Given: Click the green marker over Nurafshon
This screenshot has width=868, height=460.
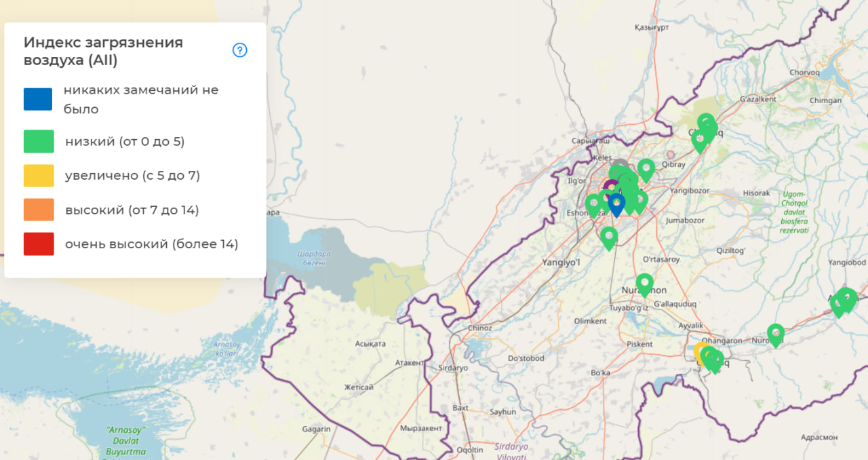Looking at the screenshot, I should point(644,282).
